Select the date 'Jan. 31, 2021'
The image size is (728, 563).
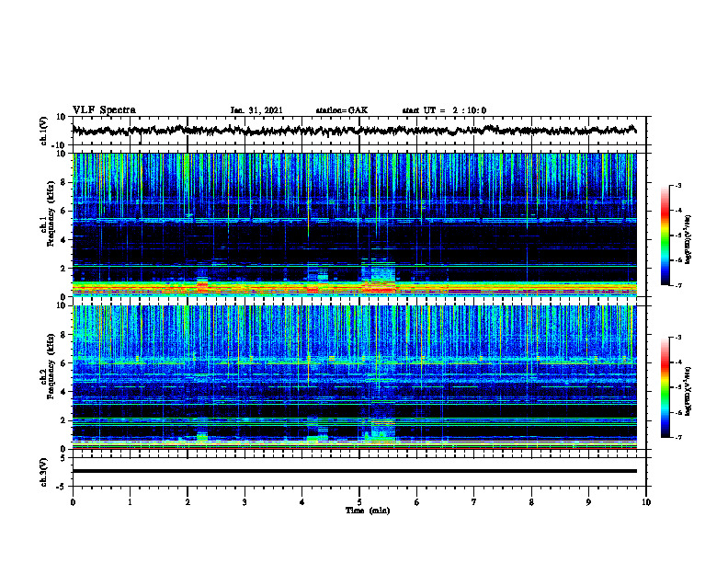tap(256, 110)
